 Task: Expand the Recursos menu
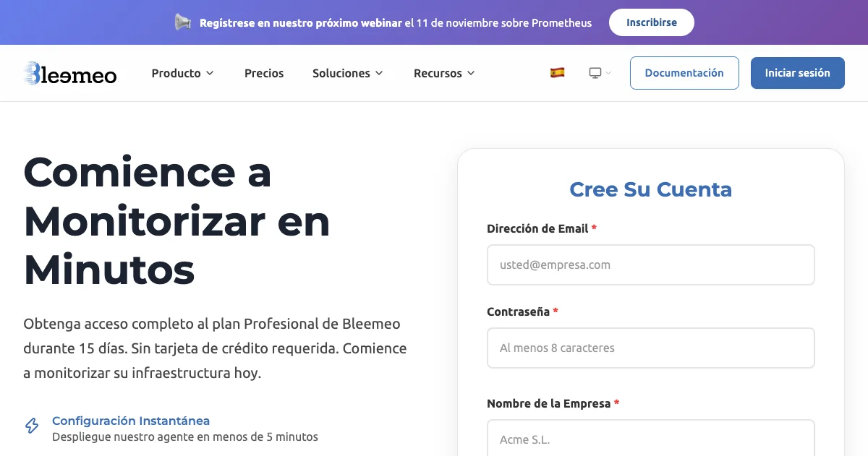(x=444, y=73)
